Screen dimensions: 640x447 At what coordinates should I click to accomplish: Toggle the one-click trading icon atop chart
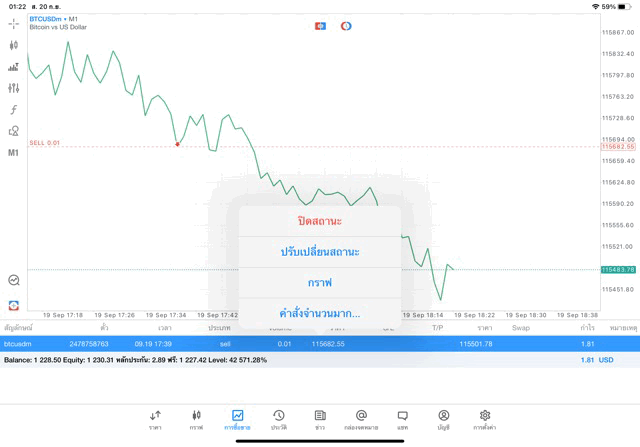[x=321, y=26]
